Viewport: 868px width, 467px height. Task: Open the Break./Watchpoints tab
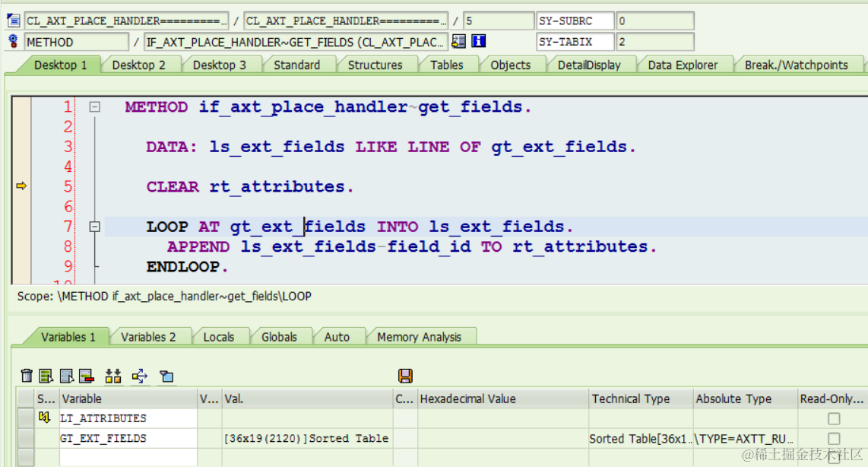796,65
